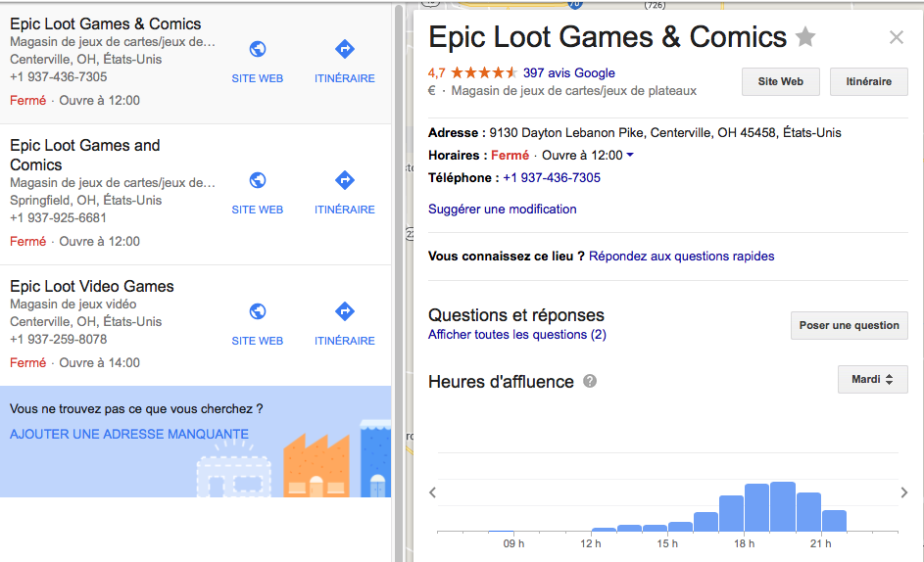Click 18 h label on chart axis
The height and width of the screenshot is (562, 924).
(x=745, y=543)
